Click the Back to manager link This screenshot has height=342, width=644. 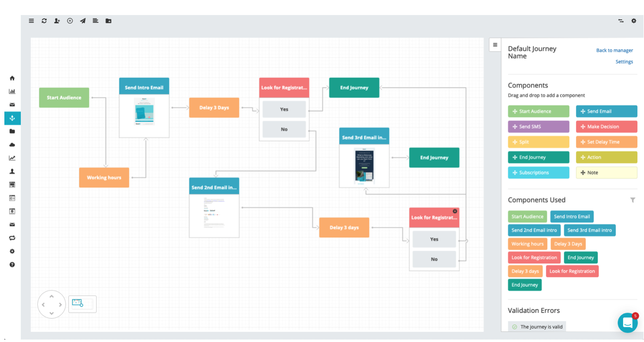614,50
